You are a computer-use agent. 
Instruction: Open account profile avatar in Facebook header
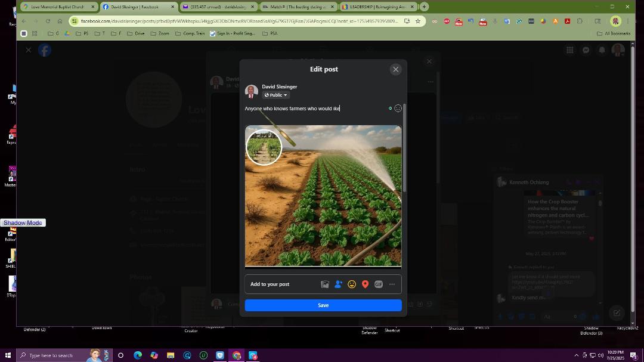pyautogui.click(x=618, y=50)
